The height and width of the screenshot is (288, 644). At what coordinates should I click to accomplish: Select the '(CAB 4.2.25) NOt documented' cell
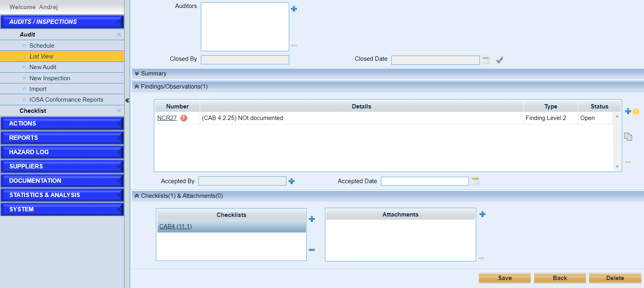pos(362,118)
